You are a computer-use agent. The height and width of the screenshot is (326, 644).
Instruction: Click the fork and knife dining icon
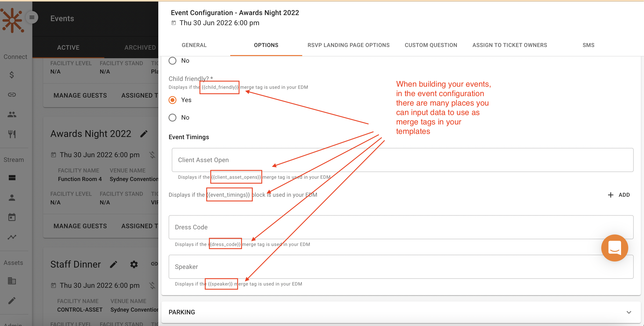[x=12, y=134]
